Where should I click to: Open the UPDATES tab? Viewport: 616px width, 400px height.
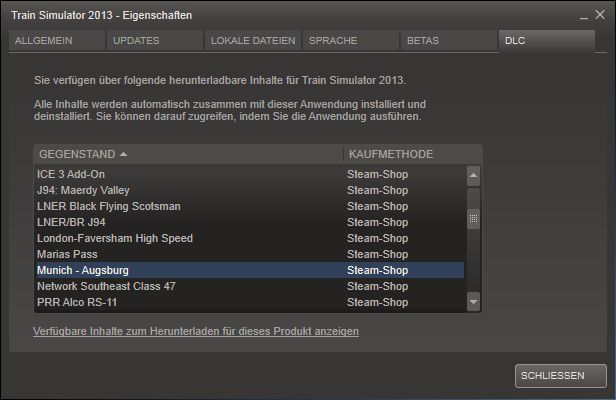coord(155,40)
